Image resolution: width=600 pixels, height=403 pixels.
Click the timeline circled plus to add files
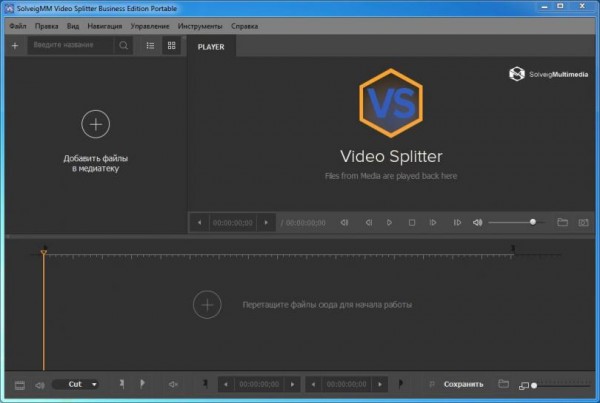click(x=207, y=305)
